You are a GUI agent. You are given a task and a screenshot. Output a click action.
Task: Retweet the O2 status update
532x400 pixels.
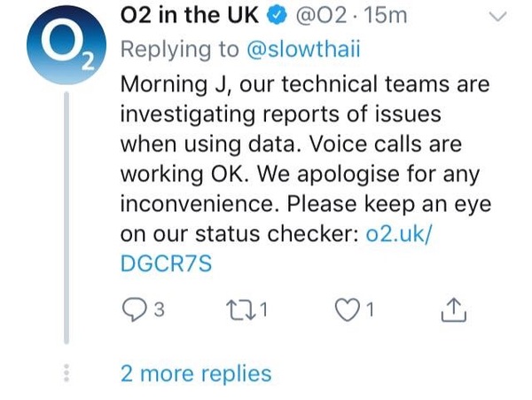click(x=240, y=310)
